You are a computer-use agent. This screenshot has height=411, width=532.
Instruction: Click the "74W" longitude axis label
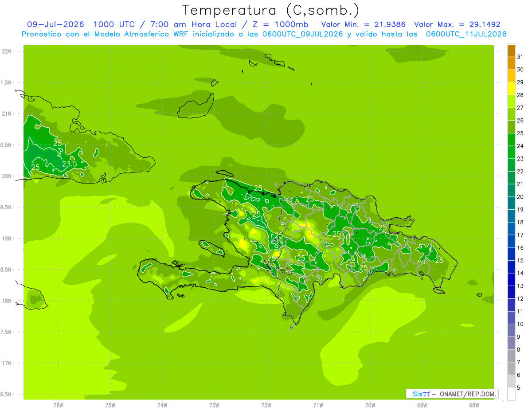pos(162,405)
